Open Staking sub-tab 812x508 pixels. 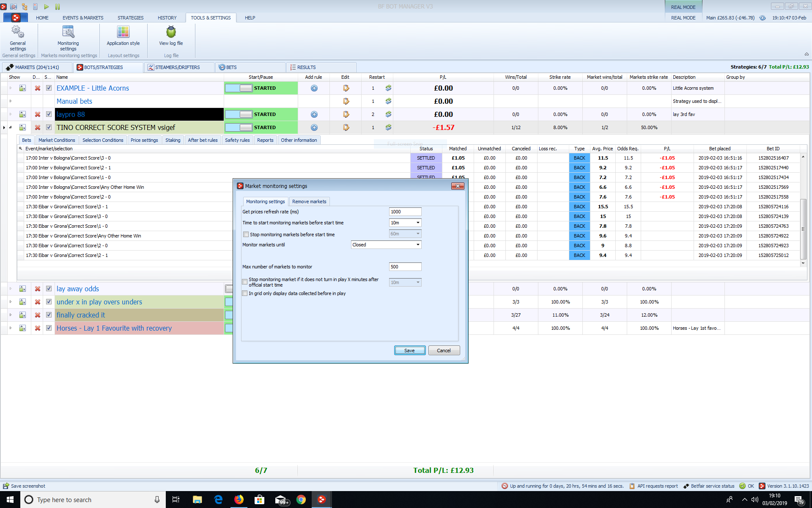(173, 140)
